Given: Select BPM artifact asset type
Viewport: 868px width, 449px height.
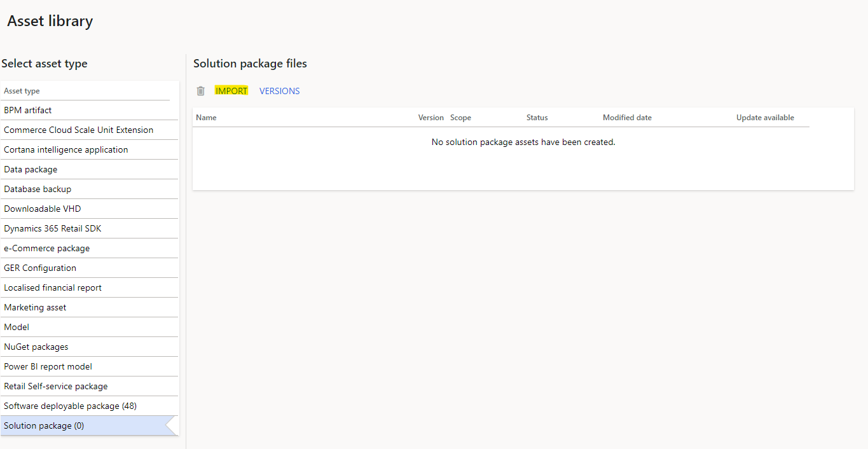Looking at the screenshot, I should (28, 110).
